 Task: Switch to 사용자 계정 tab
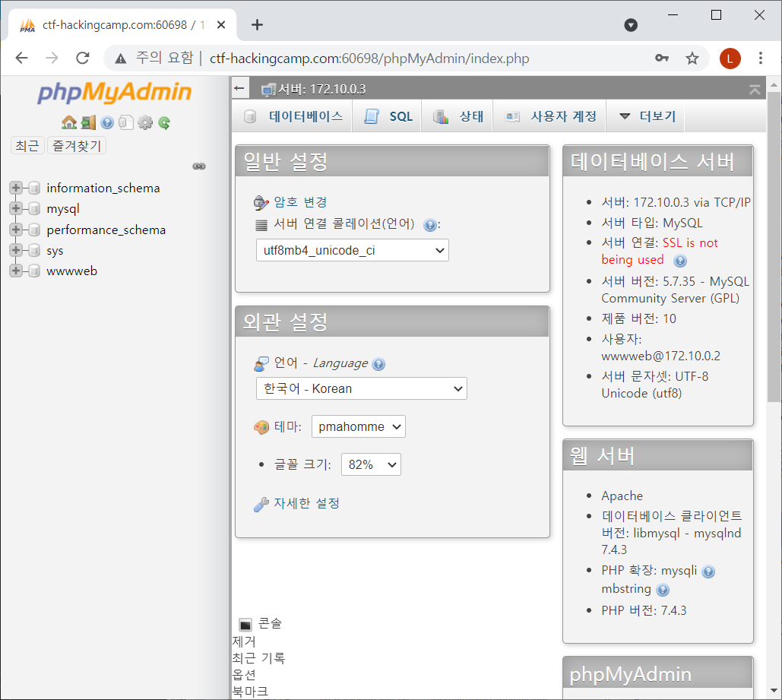pos(549,116)
